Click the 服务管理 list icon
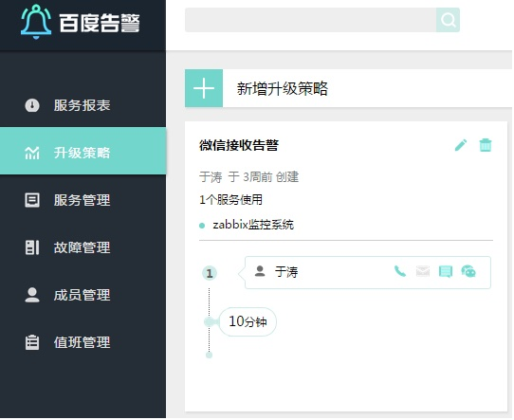The height and width of the screenshot is (420, 514). (32, 200)
